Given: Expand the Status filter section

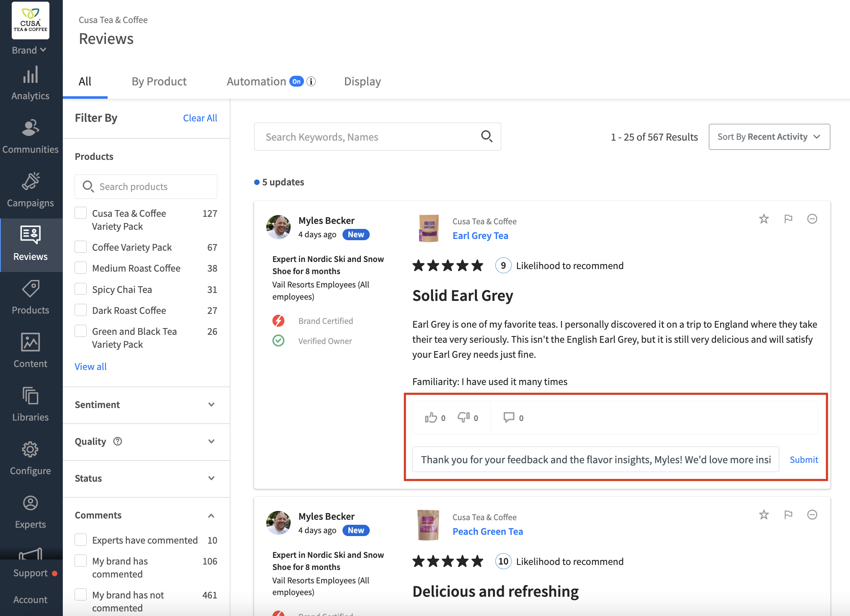Looking at the screenshot, I should click(x=146, y=478).
